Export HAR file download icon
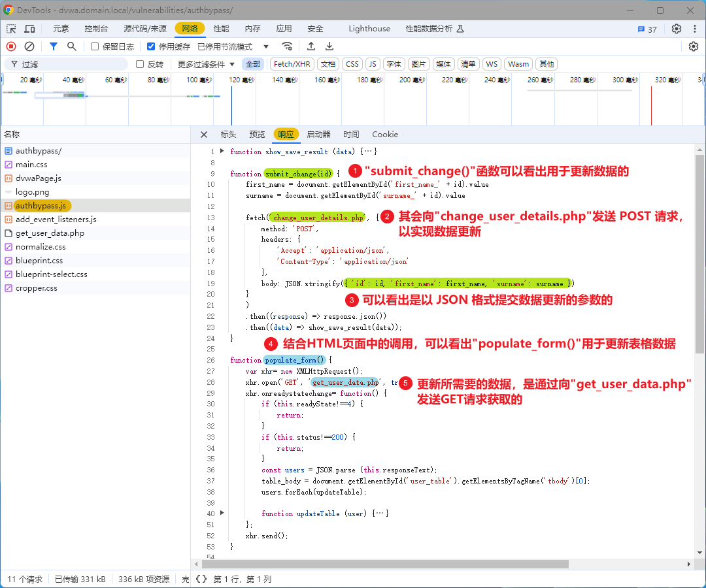The image size is (706, 588). [329, 46]
